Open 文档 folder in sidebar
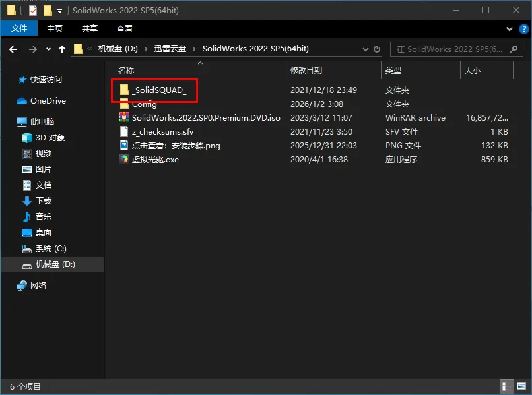 pyautogui.click(x=44, y=185)
